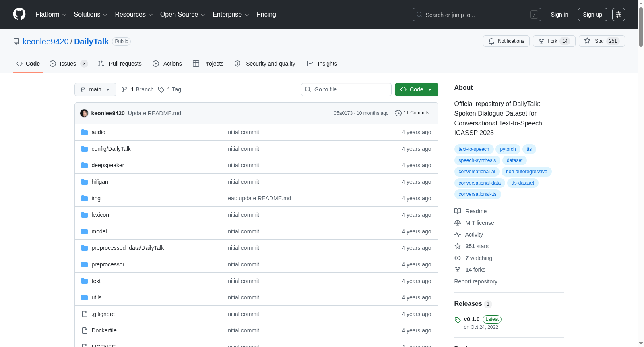Screen dimensions: 644x347
Task: Click the Sign in link
Action: [559, 15]
